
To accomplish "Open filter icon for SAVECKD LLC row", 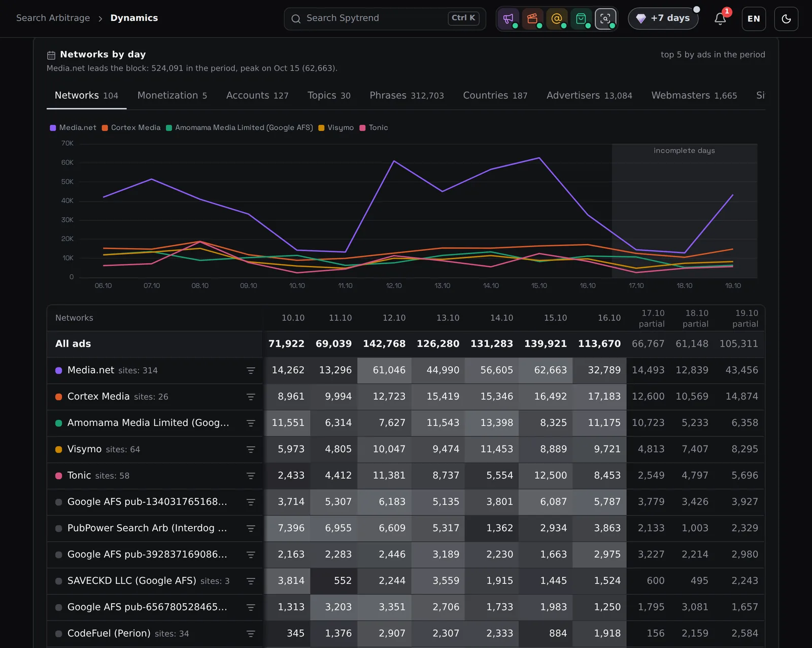I will click(x=251, y=581).
